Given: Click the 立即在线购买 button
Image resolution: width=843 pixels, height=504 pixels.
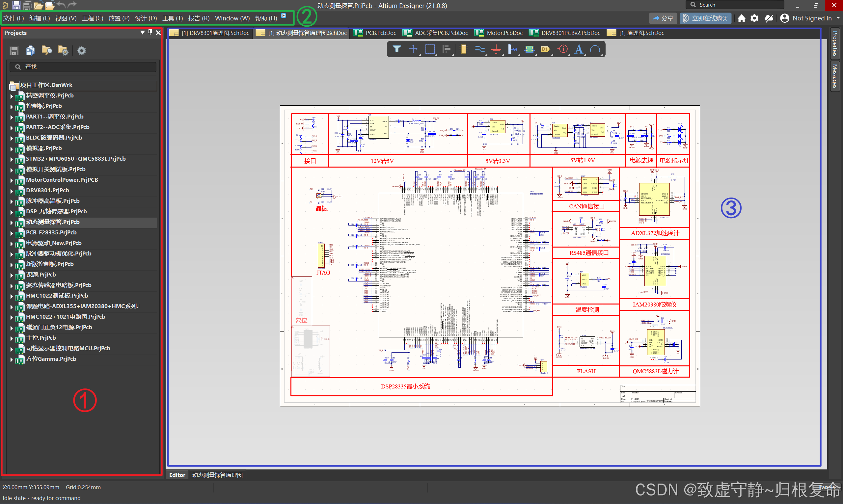Looking at the screenshot, I should coord(705,18).
